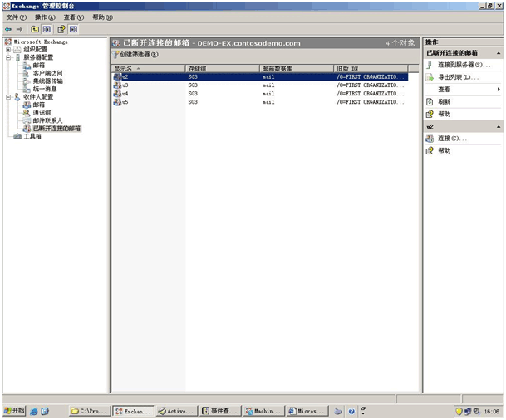Select Mail Contact (邮件联系人) node
Screen dimensions: 506x420
(47, 120)
